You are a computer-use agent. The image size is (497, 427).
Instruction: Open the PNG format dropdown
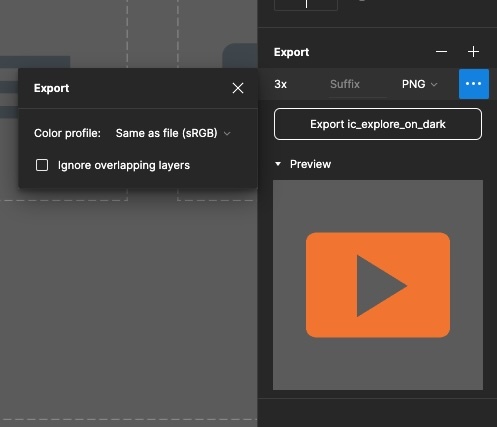pos(419,84)
